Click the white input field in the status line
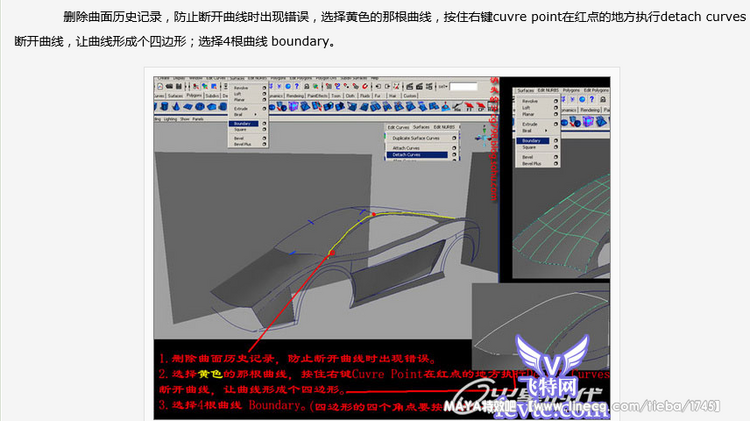This screenshot has height=421, width=750. (462, 87)
